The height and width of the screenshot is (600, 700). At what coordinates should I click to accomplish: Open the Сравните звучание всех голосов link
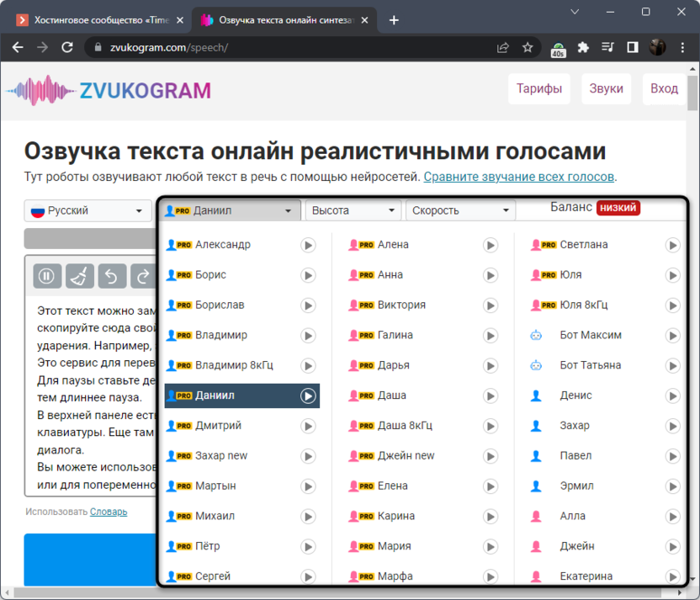(x=519, y=177)
